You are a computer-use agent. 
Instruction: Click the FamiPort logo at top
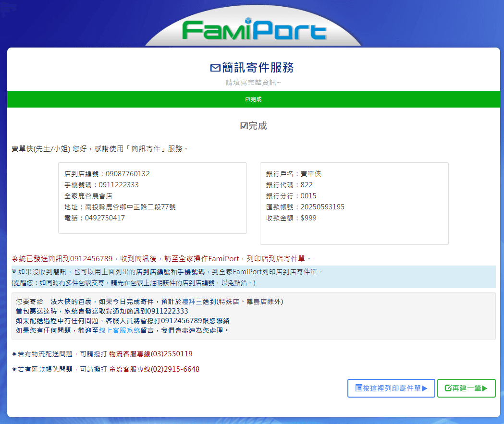(x=254, y=29)
